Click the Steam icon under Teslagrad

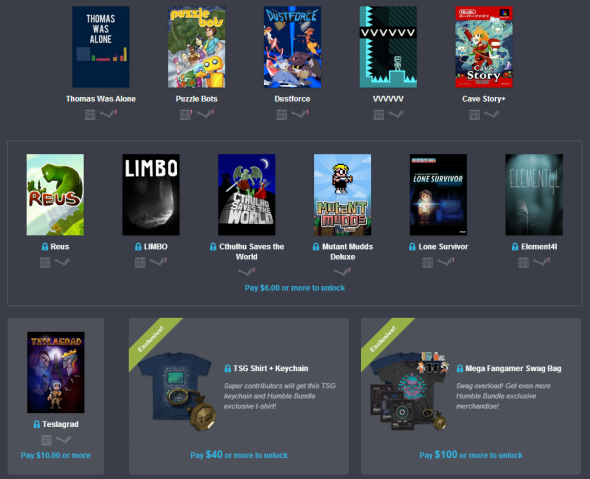[64, 439]
